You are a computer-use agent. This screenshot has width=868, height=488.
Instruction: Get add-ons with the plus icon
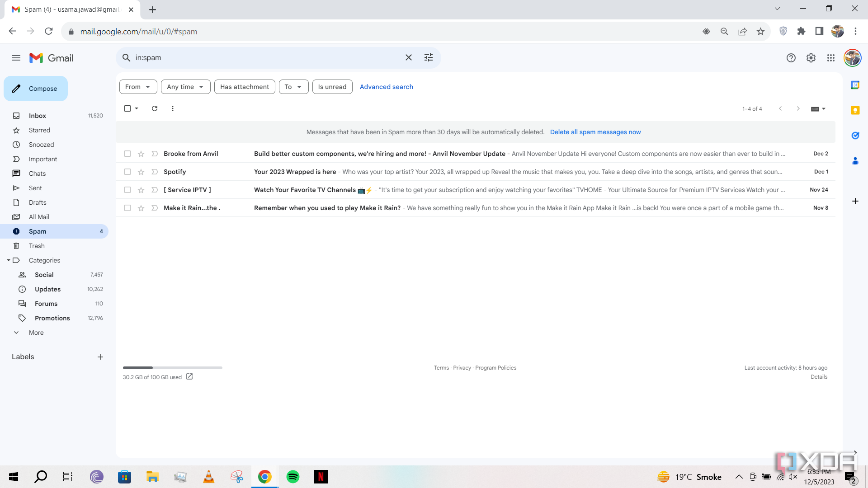pyautogui.click(x=855, y=201)
